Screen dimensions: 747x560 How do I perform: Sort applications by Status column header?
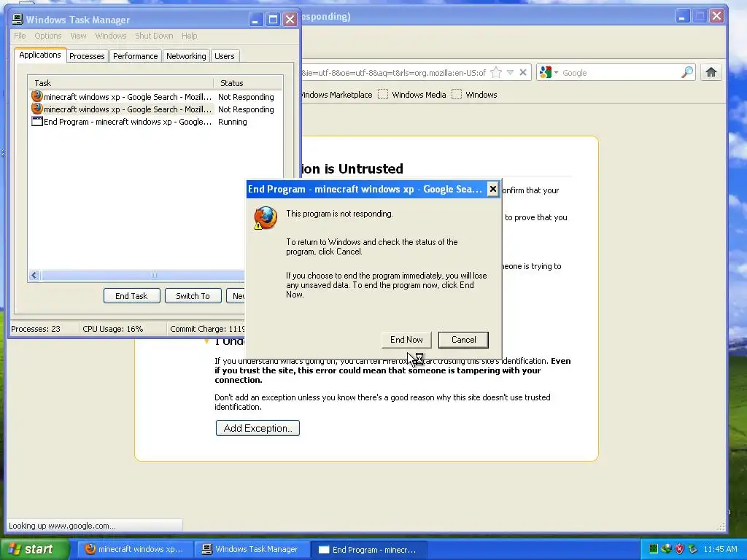tap(248, 83)
